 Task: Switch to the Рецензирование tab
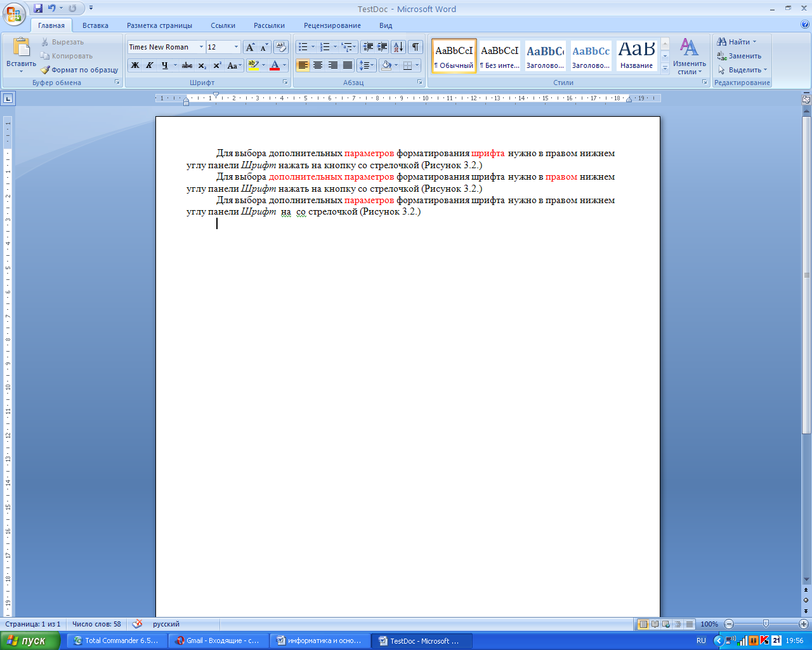[332, 25]
